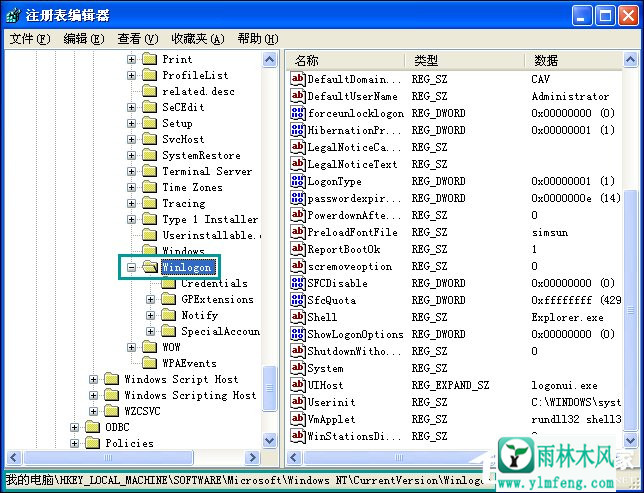
Task: Click the Shell string value icon
Action: point(298,317)
